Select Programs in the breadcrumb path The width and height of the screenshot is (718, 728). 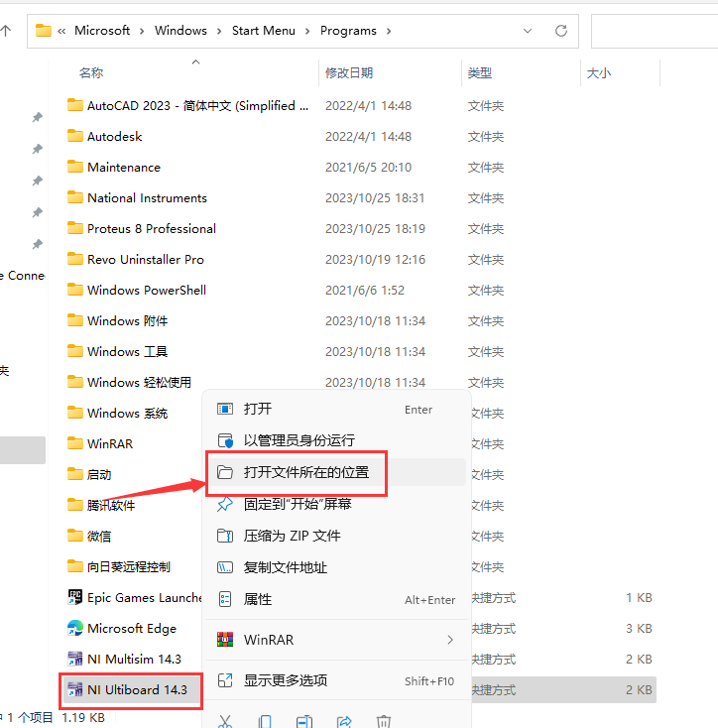(x=348, y=31)
